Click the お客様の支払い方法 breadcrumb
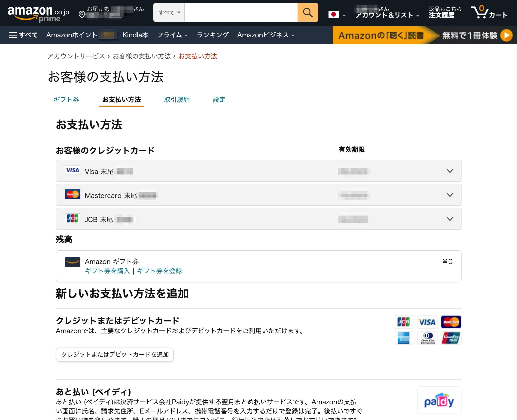This screenshot has width=517, height=420. pyautogui.click(x=142, y=56)
